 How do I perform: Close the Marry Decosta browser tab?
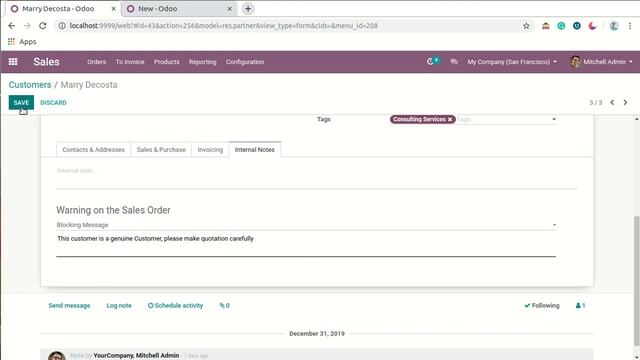coord(113,9)
